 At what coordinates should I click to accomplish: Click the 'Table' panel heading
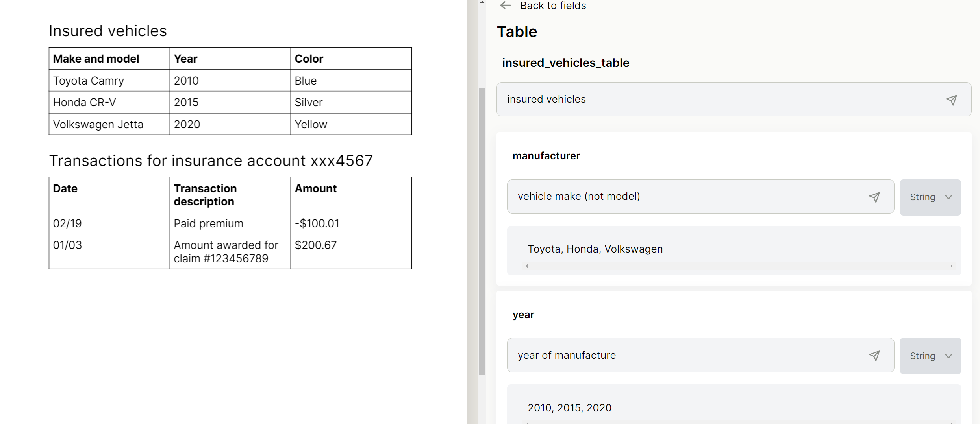tap(517, 32)
